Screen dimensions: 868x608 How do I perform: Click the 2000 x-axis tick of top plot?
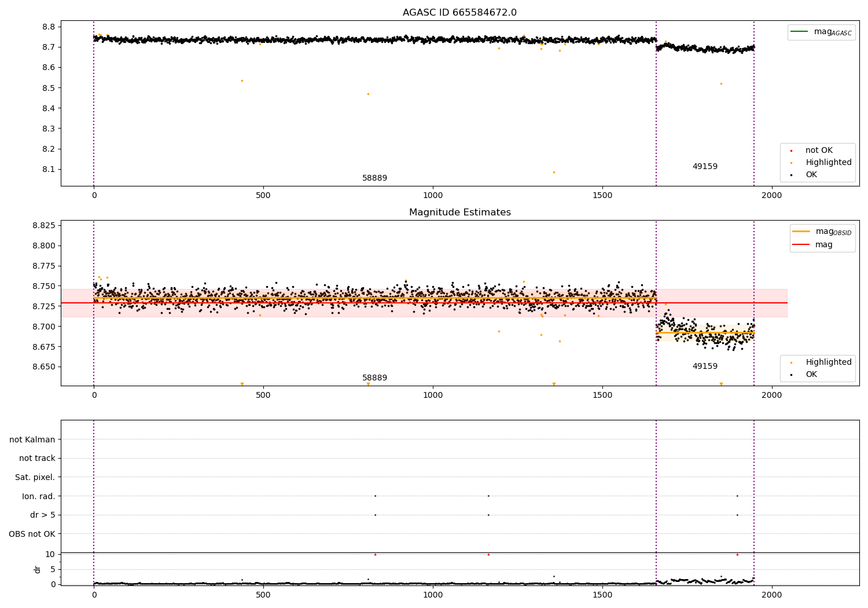(771, 196)
